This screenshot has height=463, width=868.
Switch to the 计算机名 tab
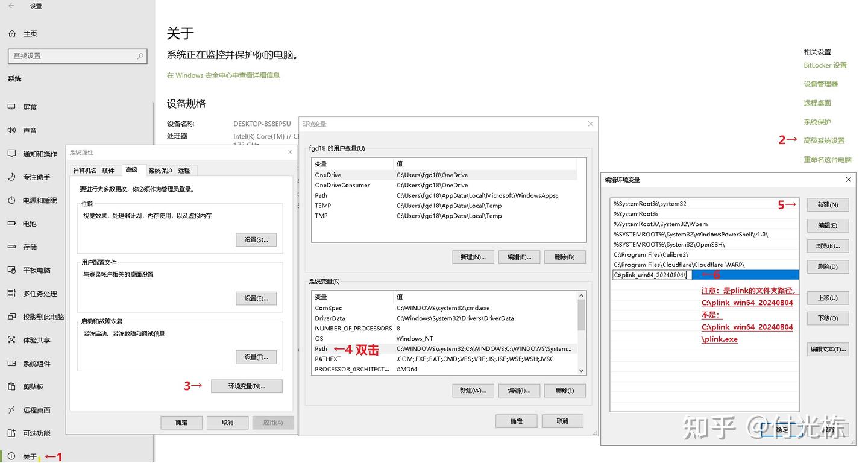coord(86,170)
